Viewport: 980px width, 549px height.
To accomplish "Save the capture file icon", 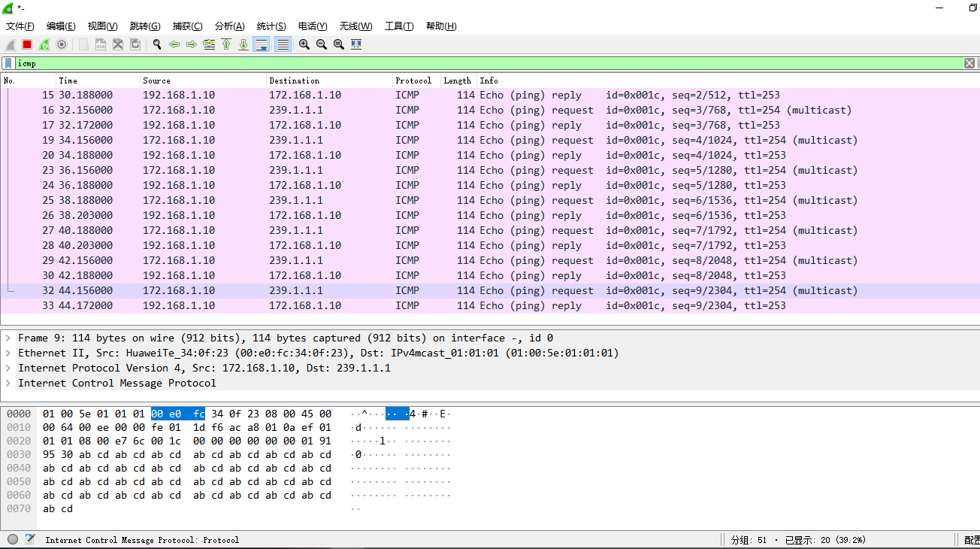I will tap(101, 44).
